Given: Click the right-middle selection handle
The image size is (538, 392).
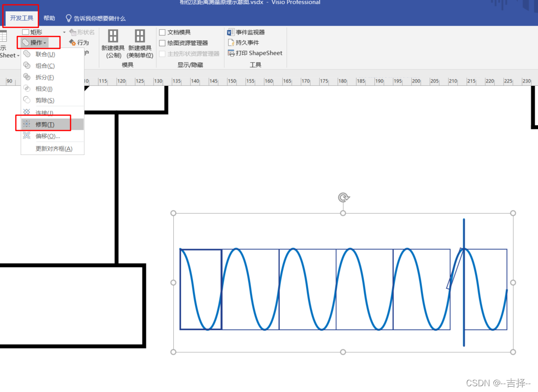Looking at the screenshot, I should coord(513,283).
